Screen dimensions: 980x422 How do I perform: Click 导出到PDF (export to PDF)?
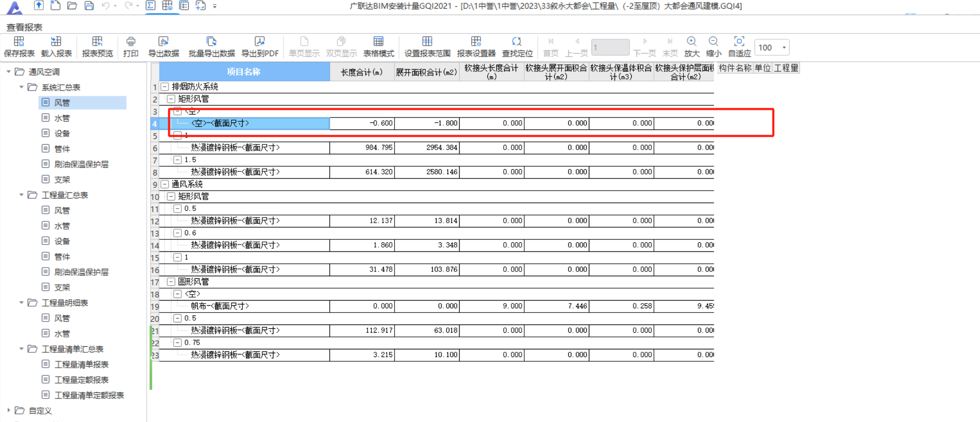(260, 47)
